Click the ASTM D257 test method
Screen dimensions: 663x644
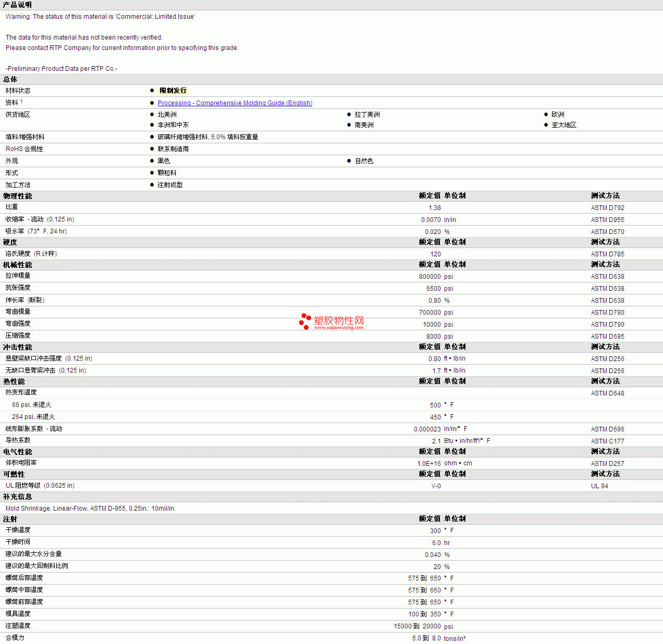(x=608, y=464)
